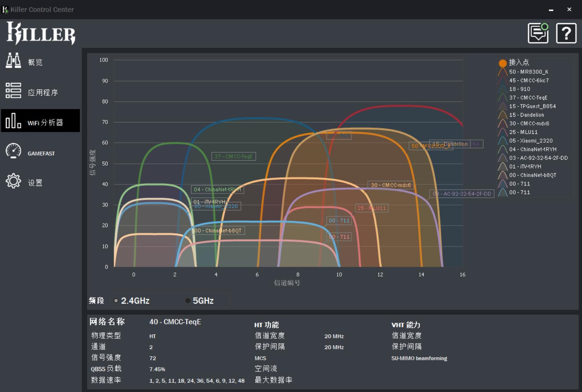
Task: Click the 网络名称 label
Action: point(107,322)
